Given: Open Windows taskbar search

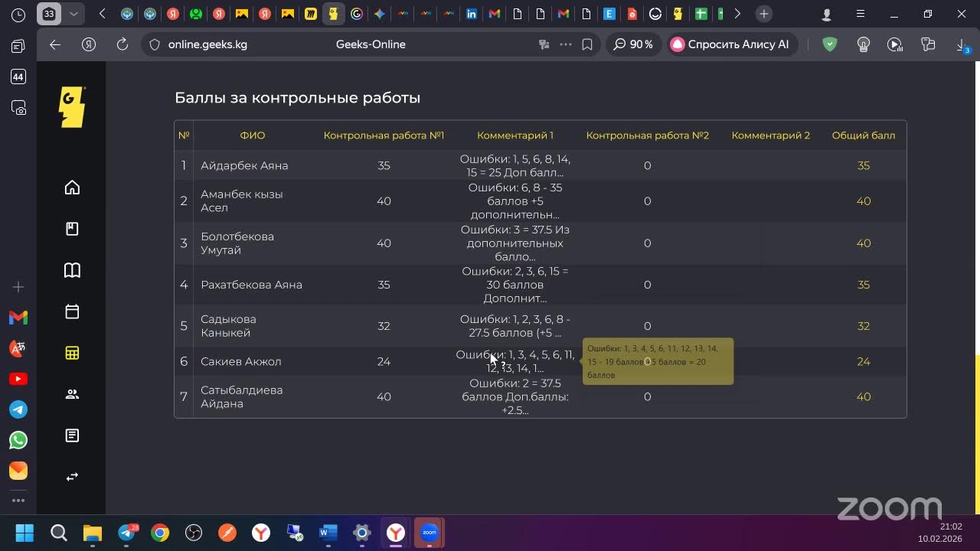Looking at the screenshot, I should point(59,533).
